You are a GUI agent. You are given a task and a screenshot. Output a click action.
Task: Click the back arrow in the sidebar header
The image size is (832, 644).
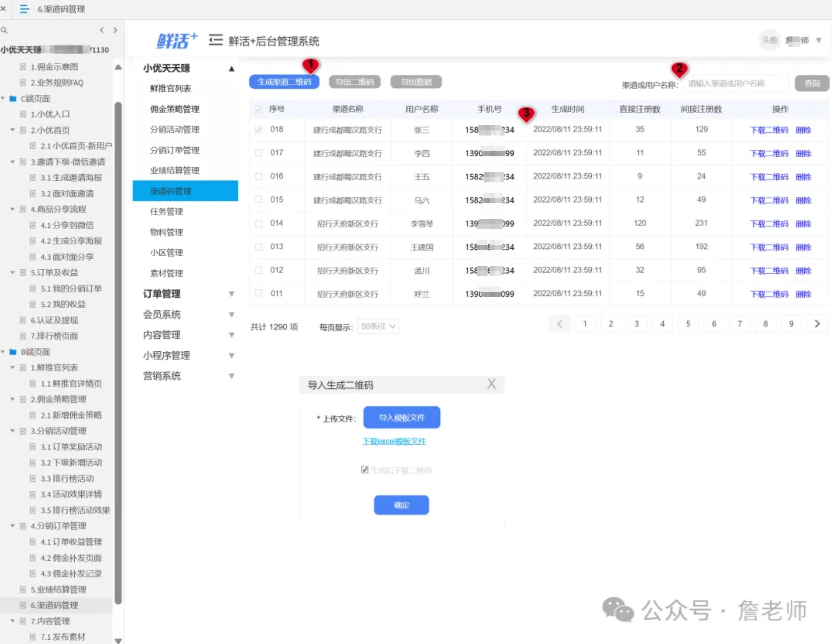coord(102,30)
